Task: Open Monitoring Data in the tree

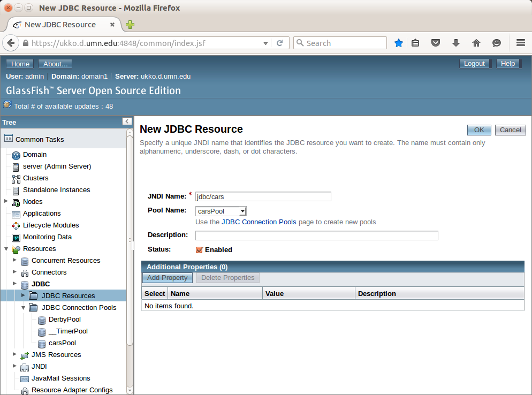Action: (16, 237)
